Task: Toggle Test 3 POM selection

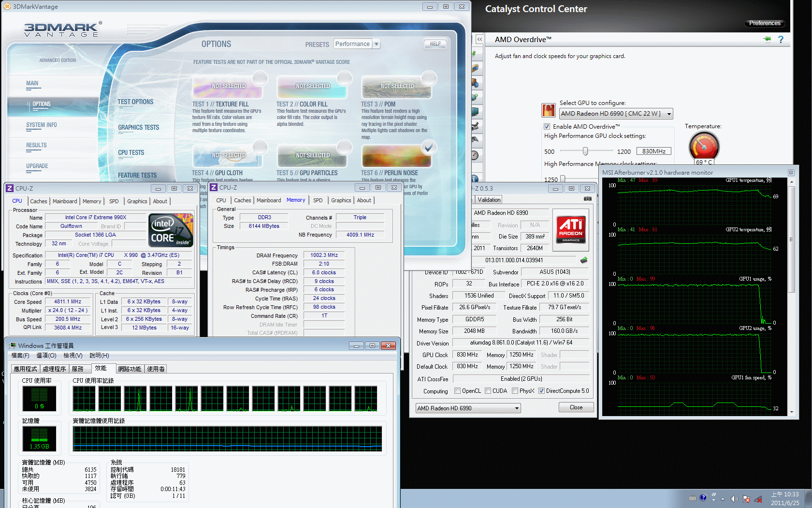Action: coord(429,78)
